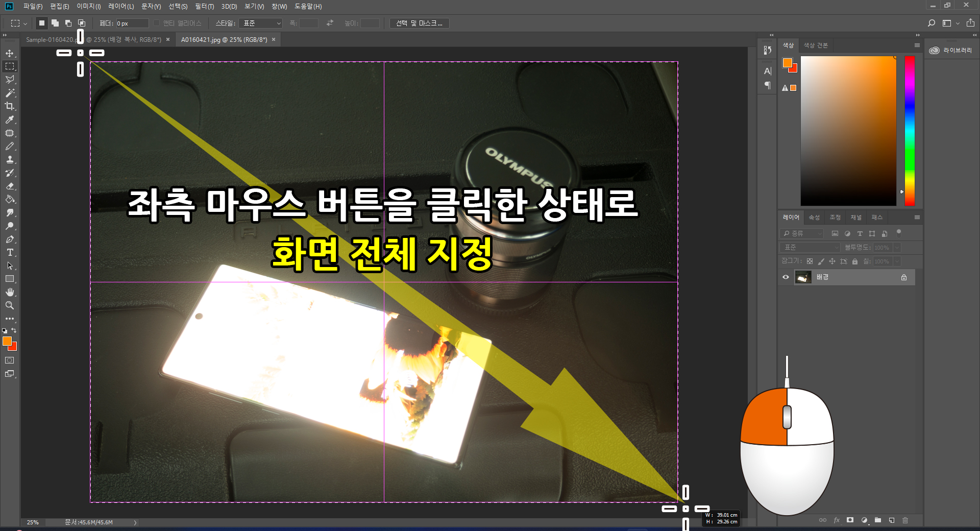Click the change screen mode icon
980x531 pixels.
click(10, 374)
